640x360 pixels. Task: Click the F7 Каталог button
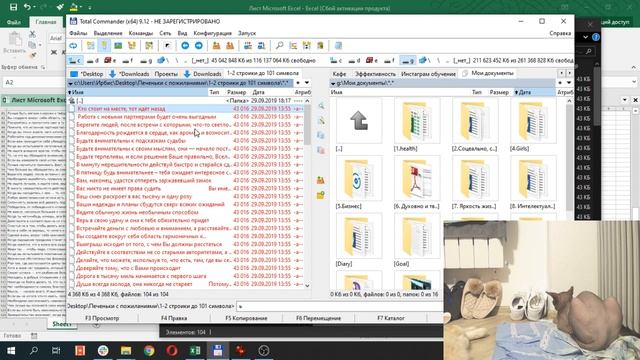[x=391, y=318]
